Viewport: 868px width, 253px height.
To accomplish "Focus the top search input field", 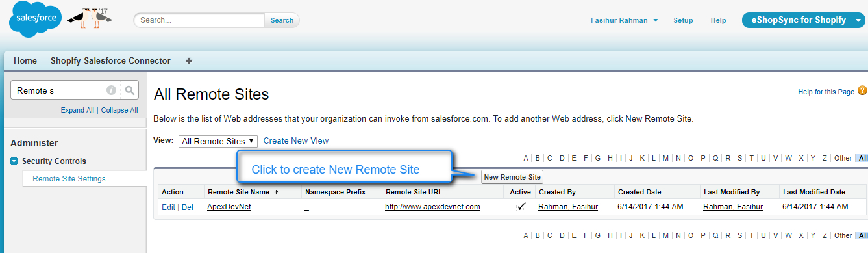I will pos(199,20).
